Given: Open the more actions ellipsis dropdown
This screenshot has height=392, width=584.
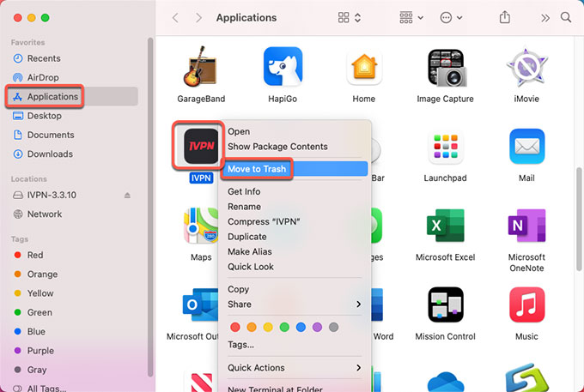Looking at the screenshot, I should click(x=449, y=17).
